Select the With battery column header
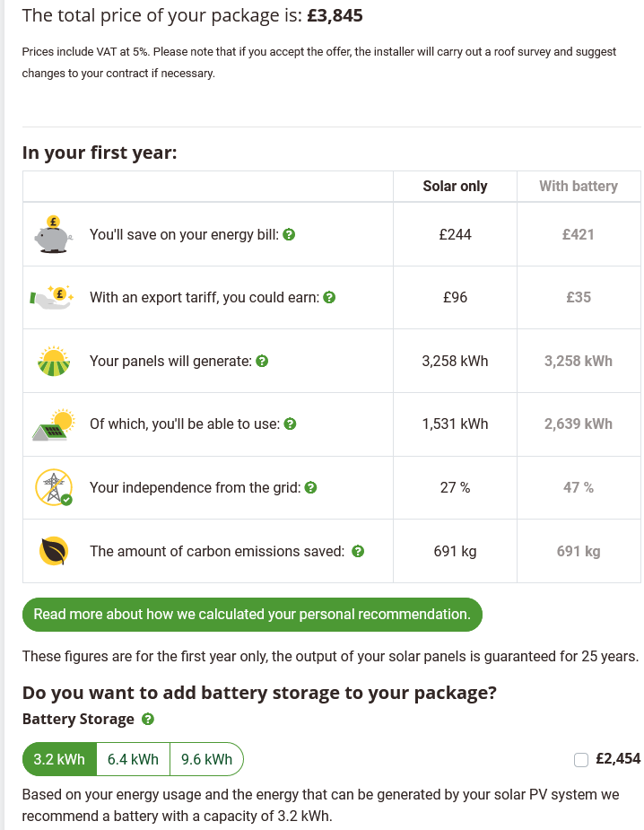The height and width of the screenshot is (830, 644). (579, 187)
